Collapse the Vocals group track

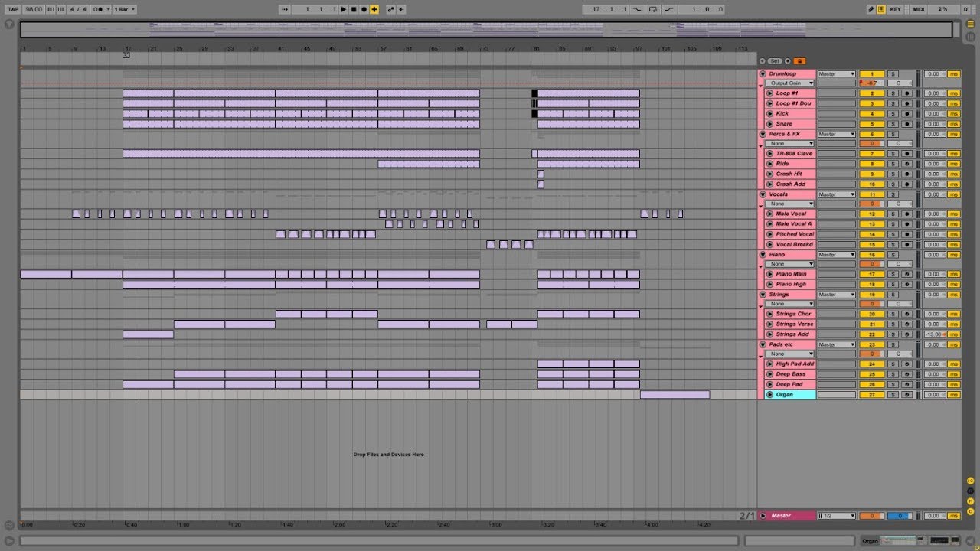(763, 194)
